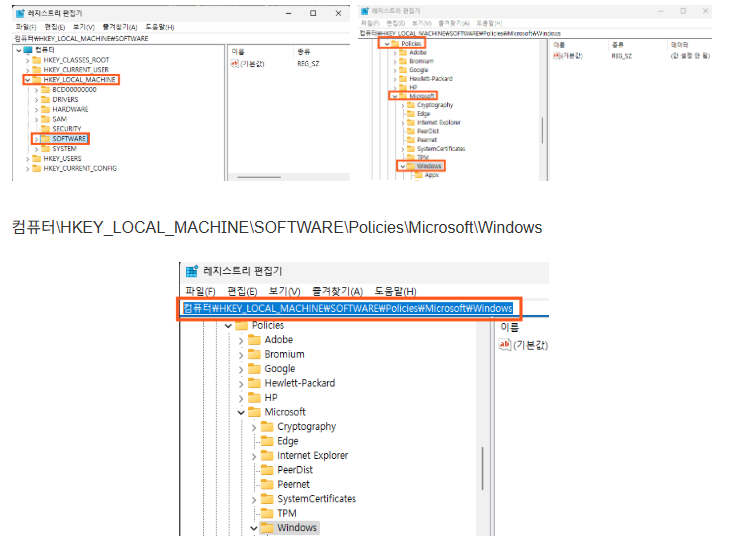Click the highlighted registry path address bar
The height and width of the screenshot is (542, 729).
coord(348,308)
